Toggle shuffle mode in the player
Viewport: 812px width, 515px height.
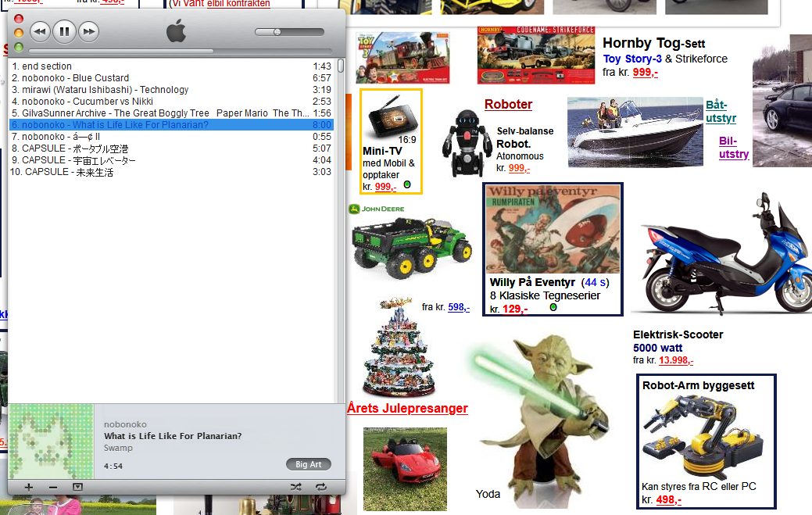(295, 487)
